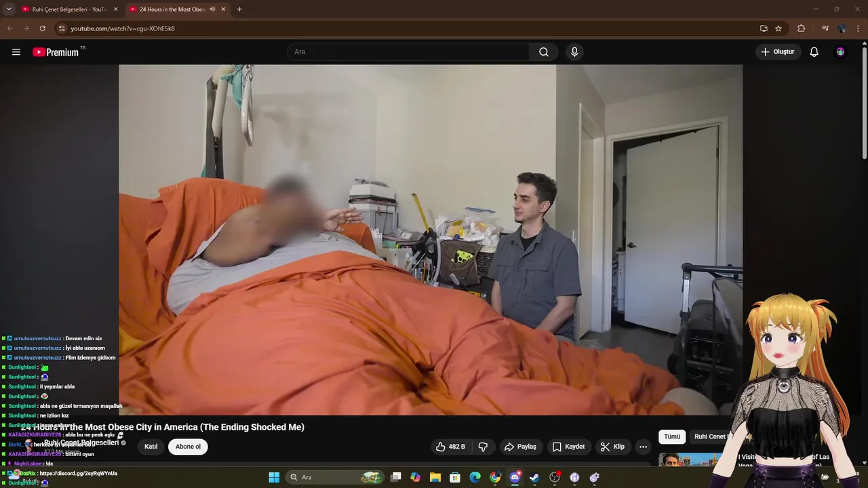Open Discord from the taskbar

pyautogui.click(x=515, y=477)
